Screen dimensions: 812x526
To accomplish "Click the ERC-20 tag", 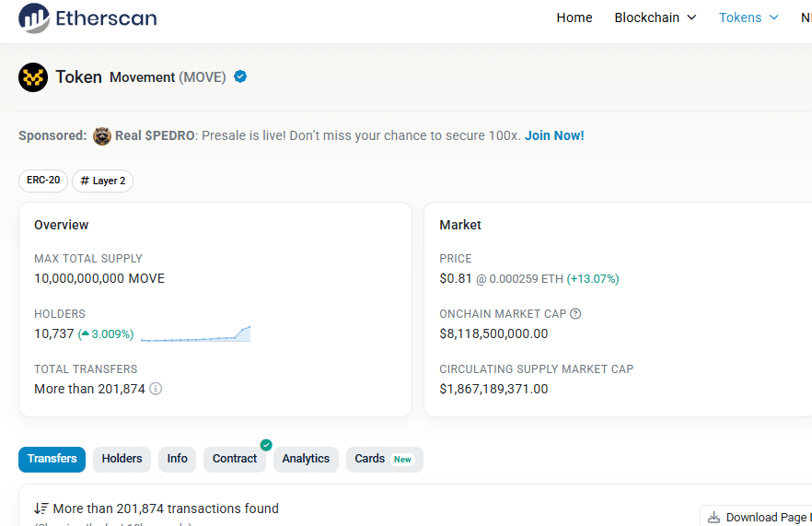I will point(43,181).
